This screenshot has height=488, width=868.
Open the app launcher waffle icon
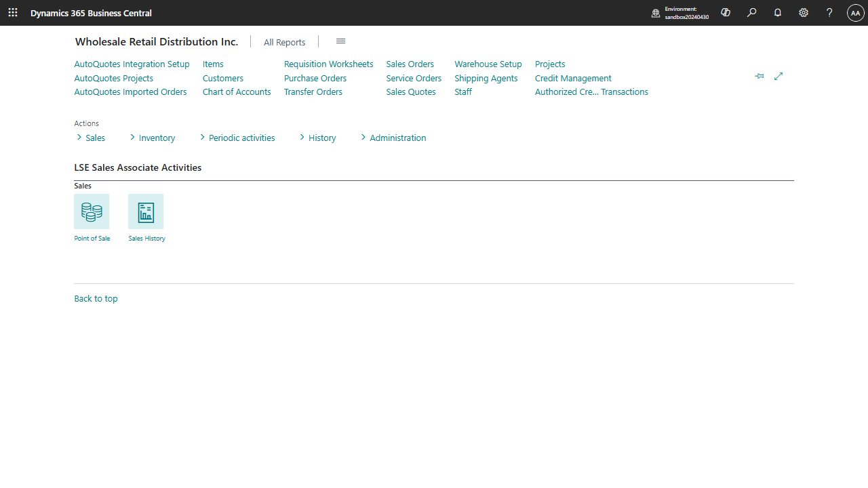(13, 13)
